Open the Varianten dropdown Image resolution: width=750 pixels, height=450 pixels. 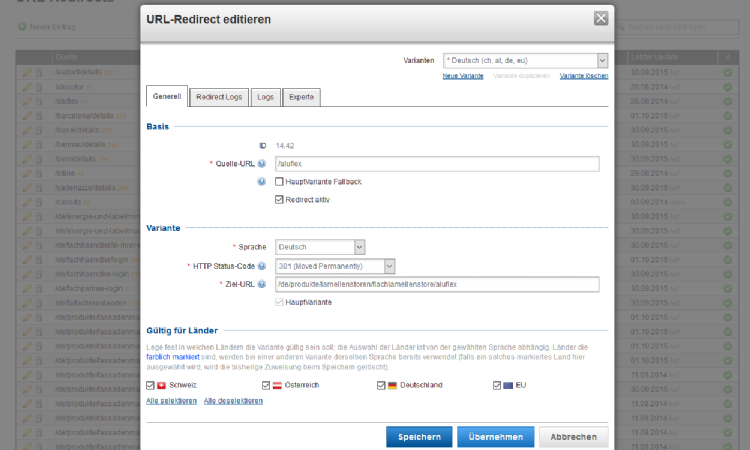point(525,61)
